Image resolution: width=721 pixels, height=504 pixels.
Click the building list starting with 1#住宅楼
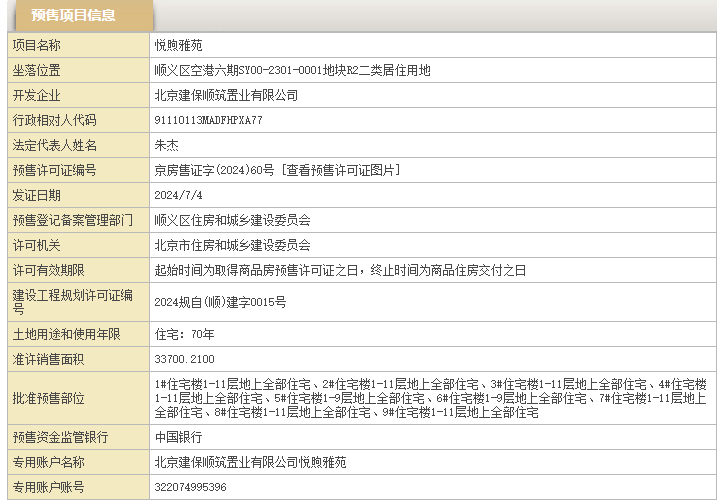[430, 398]
